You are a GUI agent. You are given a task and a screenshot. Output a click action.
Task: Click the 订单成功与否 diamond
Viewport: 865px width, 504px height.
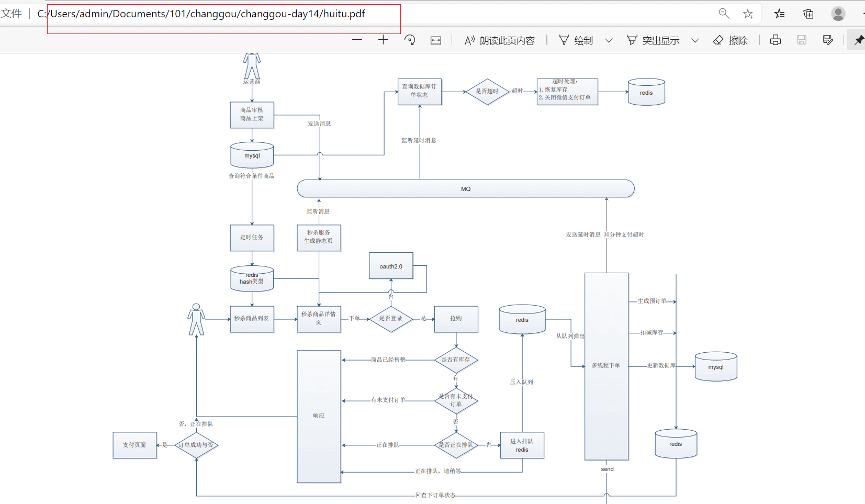point(196,445)
